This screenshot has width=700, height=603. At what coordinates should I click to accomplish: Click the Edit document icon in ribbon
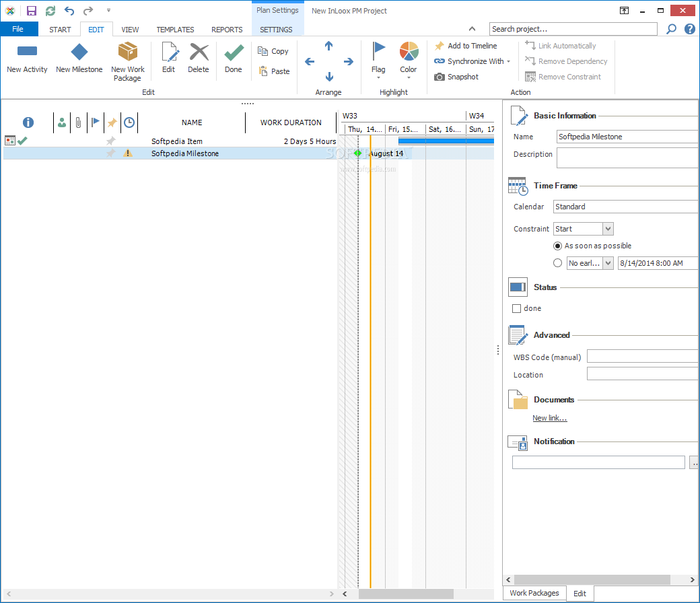[170, 52]
